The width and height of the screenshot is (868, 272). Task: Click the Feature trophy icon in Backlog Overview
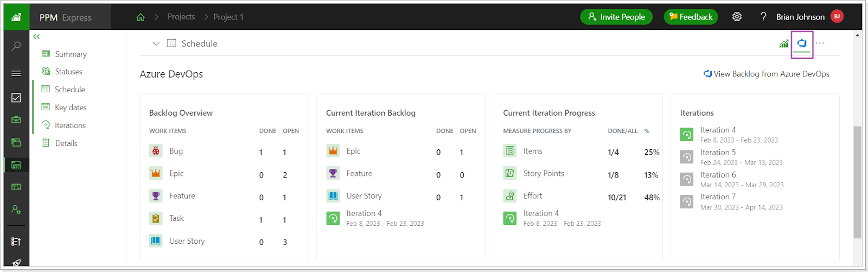point(156,196)
